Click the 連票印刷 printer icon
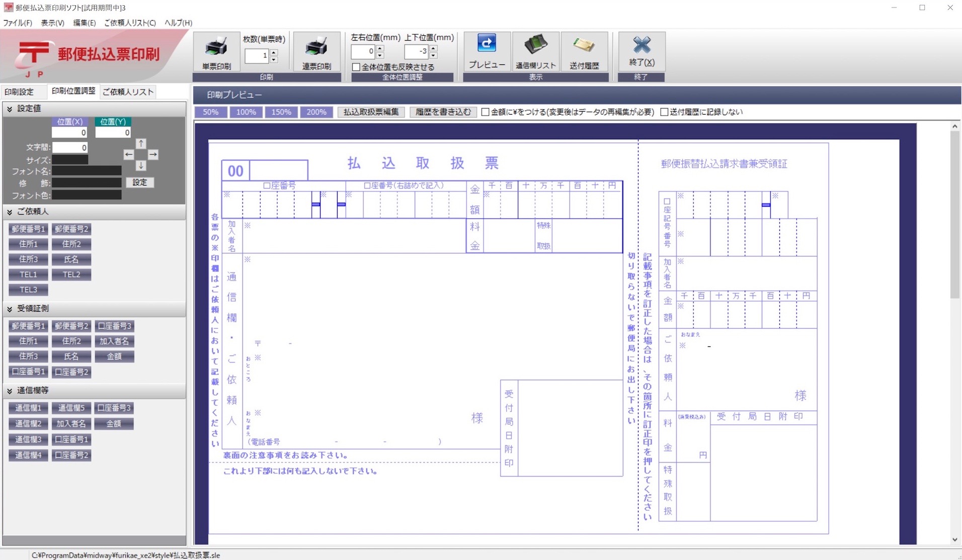 click(x=316, y=47)
